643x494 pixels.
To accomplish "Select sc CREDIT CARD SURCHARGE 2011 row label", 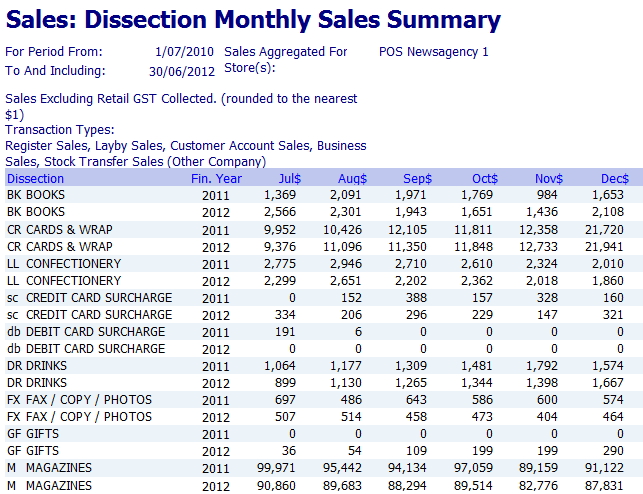I will (x=89, y=298).
